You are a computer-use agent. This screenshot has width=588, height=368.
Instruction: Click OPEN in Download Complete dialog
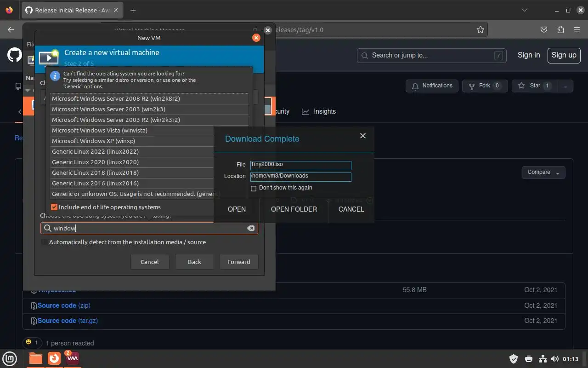coord(237,209)
